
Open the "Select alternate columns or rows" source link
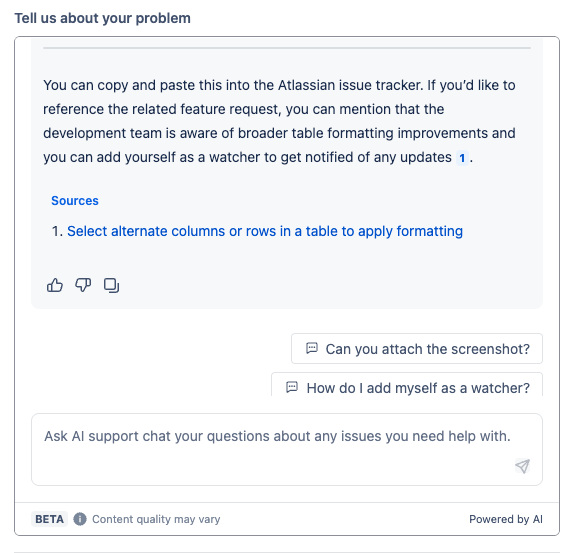[x=265, y=231]
